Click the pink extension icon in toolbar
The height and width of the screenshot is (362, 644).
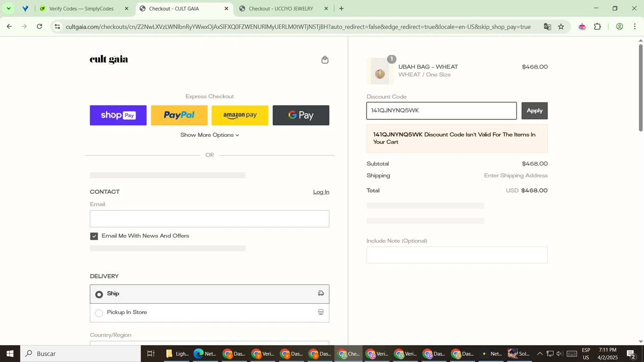click(x=582, y=27)
